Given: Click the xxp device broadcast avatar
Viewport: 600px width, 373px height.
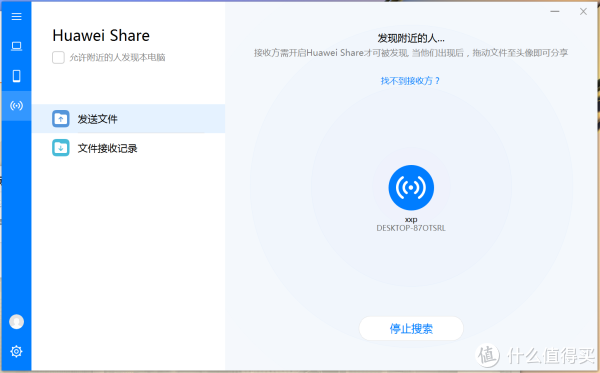Looking at the screenshot, I should pyautogui.click(x=411, y=187).
